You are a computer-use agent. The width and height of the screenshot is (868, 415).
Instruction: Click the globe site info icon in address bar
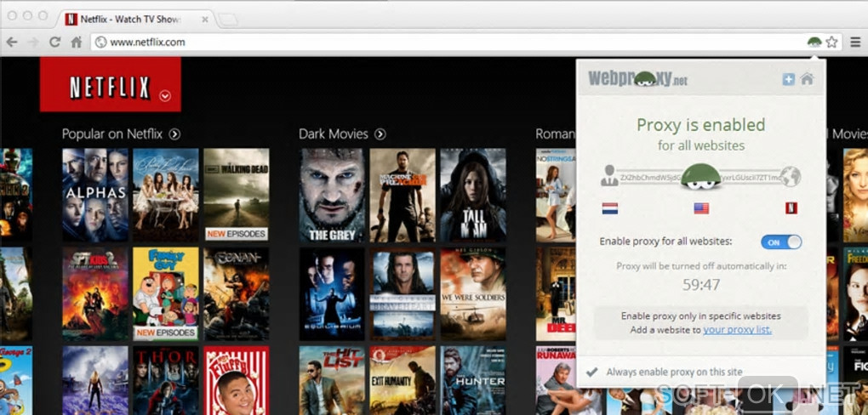100,42
